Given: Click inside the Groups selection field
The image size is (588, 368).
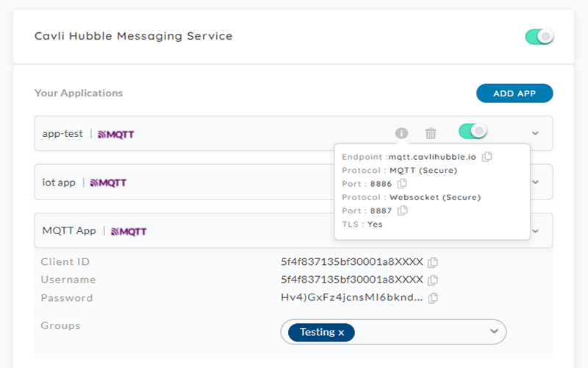Looking at the screenshot, I should coord(419,332).
